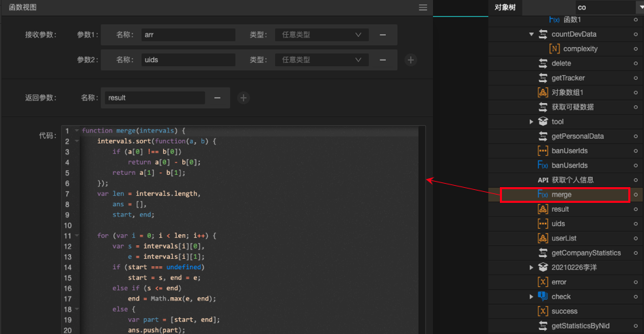The image size is (644, 334).
Task: Click the error variable icon
Action: click(543, 282)
